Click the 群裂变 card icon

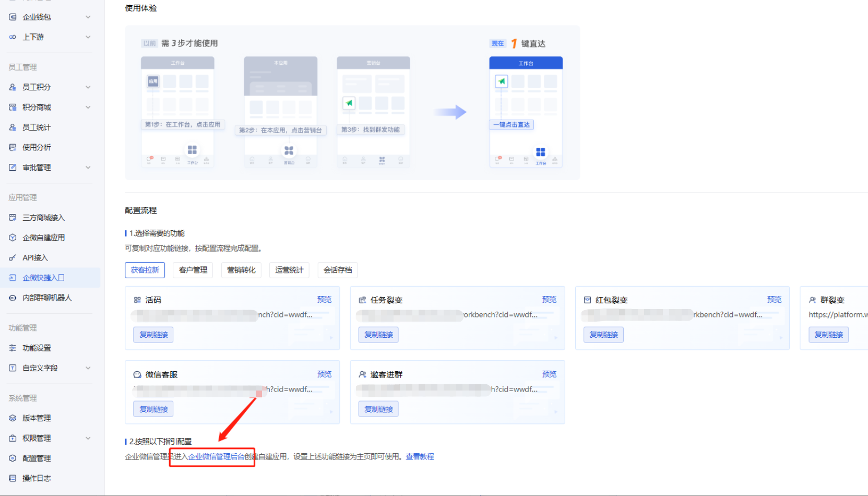tap(812, 300)
